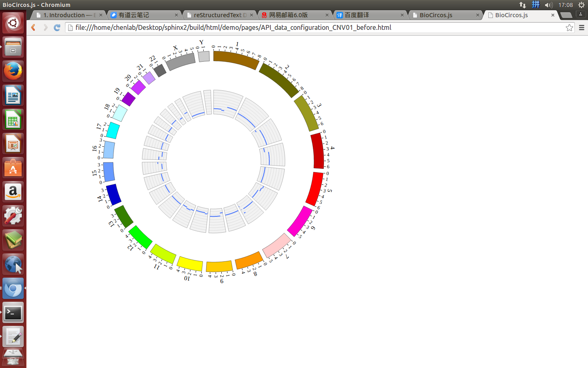Go back to the previous page in Chromium

pos(33,27)
